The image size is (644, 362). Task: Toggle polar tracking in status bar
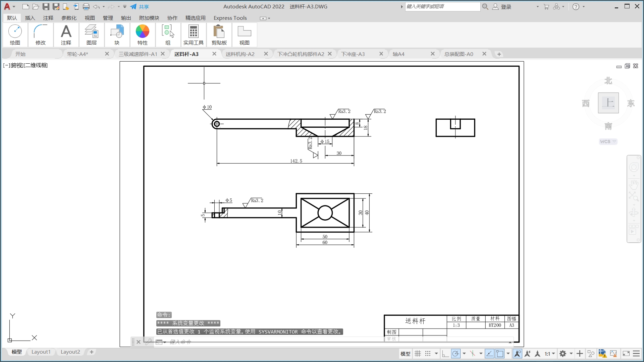(x=455, y=354)
